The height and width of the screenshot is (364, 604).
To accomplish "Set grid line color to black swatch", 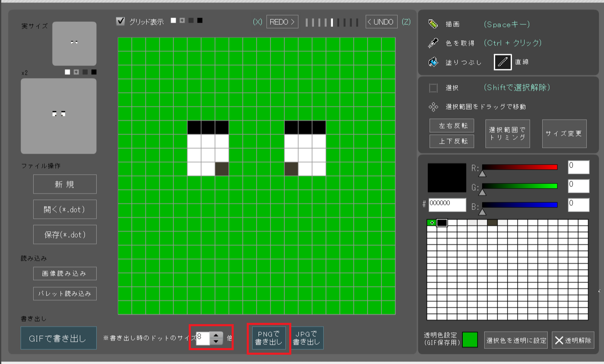I will click(x=200, y=20).
